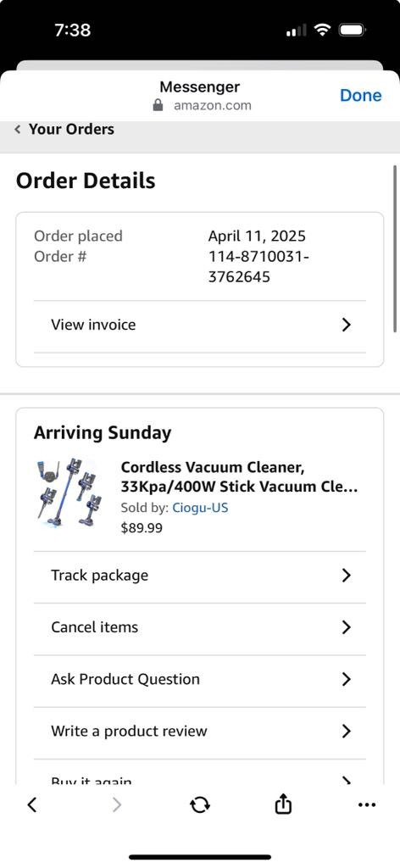Select the Buy it again row
The image size is (400, 868).
[x=200, y=773]
